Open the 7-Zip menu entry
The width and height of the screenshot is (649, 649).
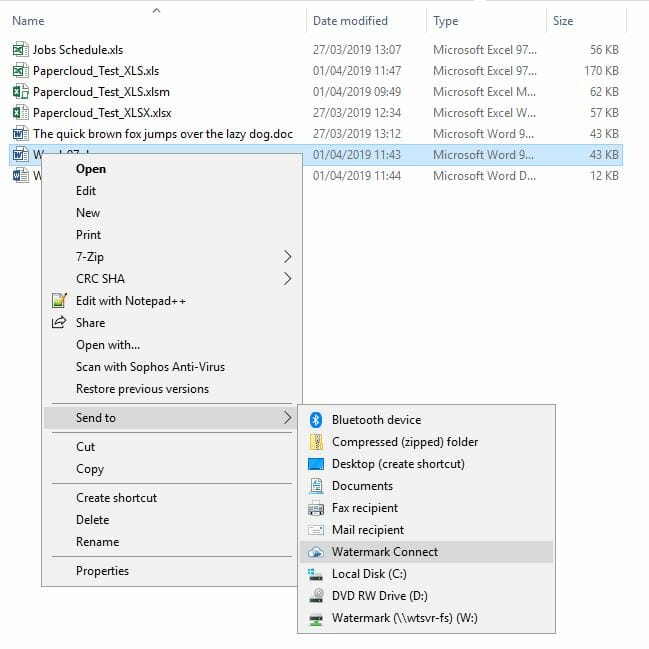tap(172, 257)
